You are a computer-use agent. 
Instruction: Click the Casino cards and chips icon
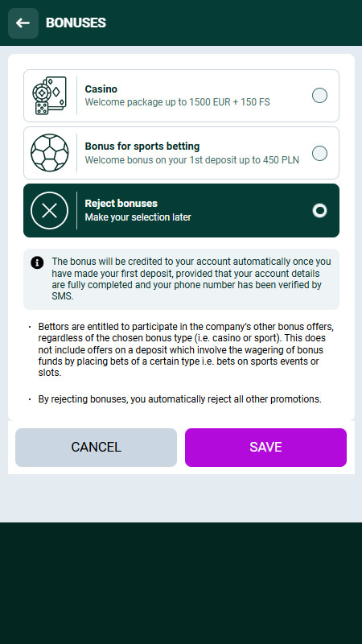(x=49, y=96)
